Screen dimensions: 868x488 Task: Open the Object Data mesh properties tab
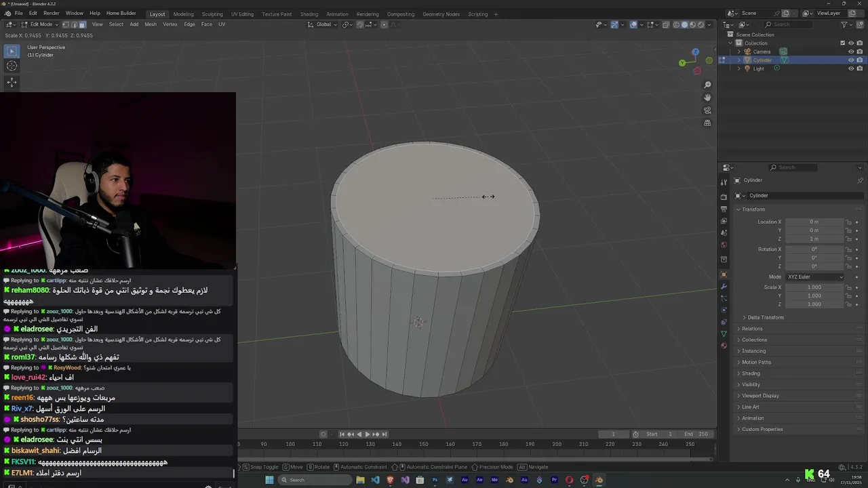(x=724, y=334)
